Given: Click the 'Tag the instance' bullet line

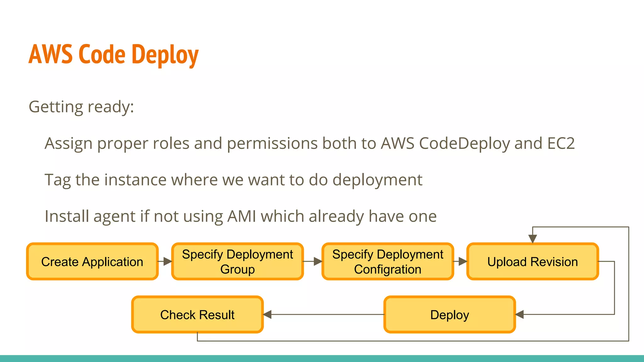Looking at the screenshot, I should (x=233, y=180).
